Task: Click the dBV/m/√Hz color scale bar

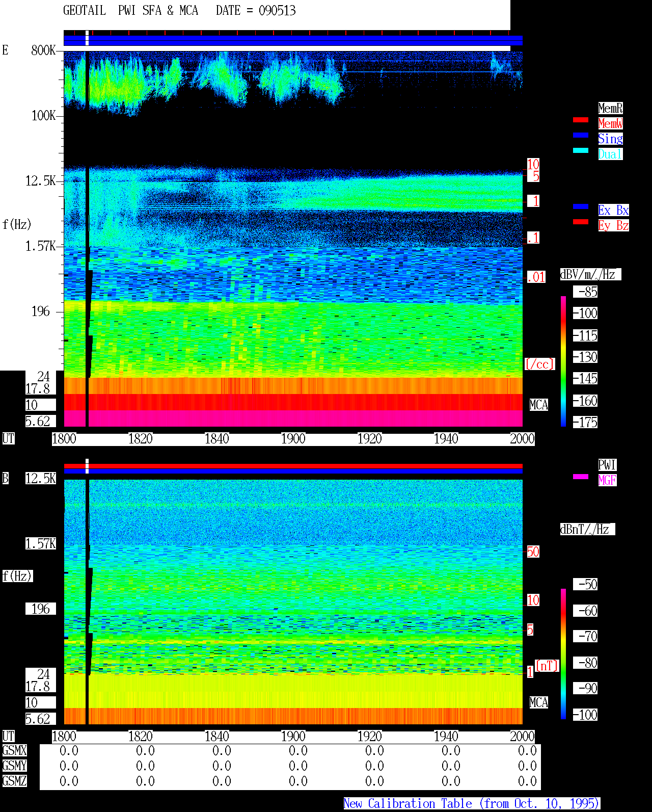Action: click(563, 361)
